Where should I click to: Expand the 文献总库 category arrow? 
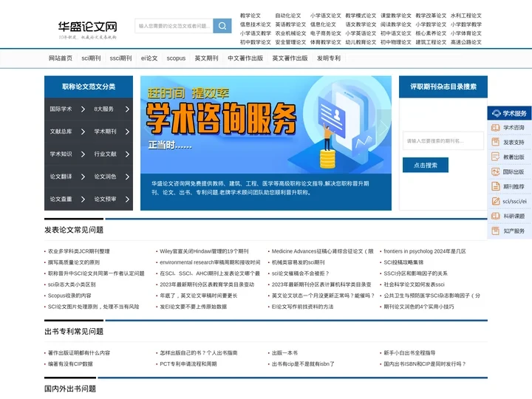(x=83, y=132)
